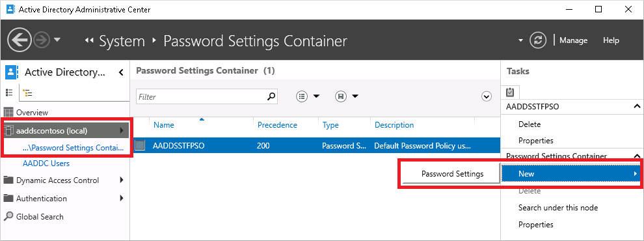Screen dimensions: 644x241
Task: Open AADDC Users in navigation
Action: click(x=46, y=163)
